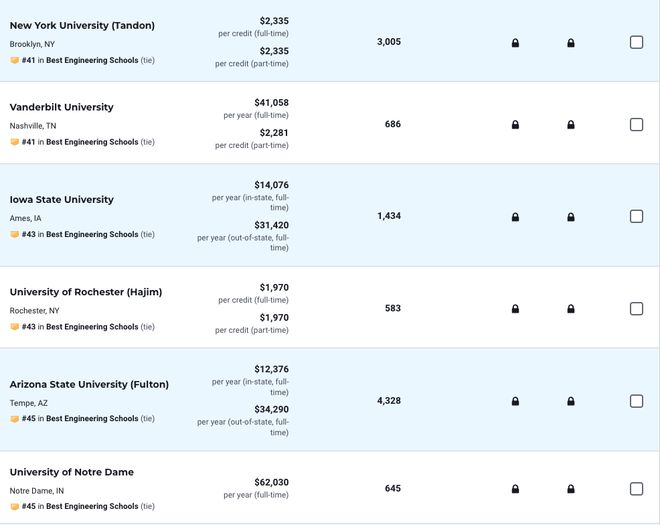Mark the University of Notre Dame checkbox
Image resolution: width=660 pixels, height=525 pixels.
[636, 488]
